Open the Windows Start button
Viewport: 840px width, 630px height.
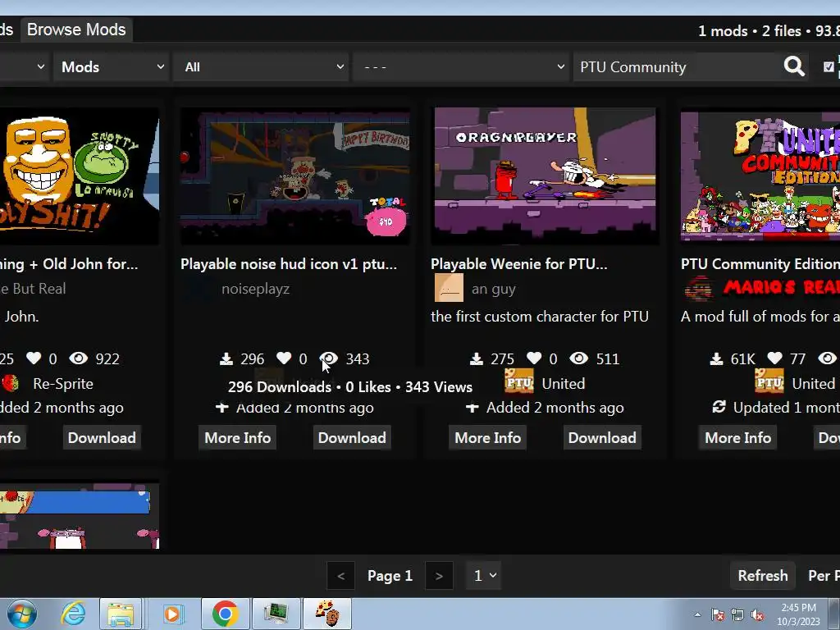click(x=22, y=614)
